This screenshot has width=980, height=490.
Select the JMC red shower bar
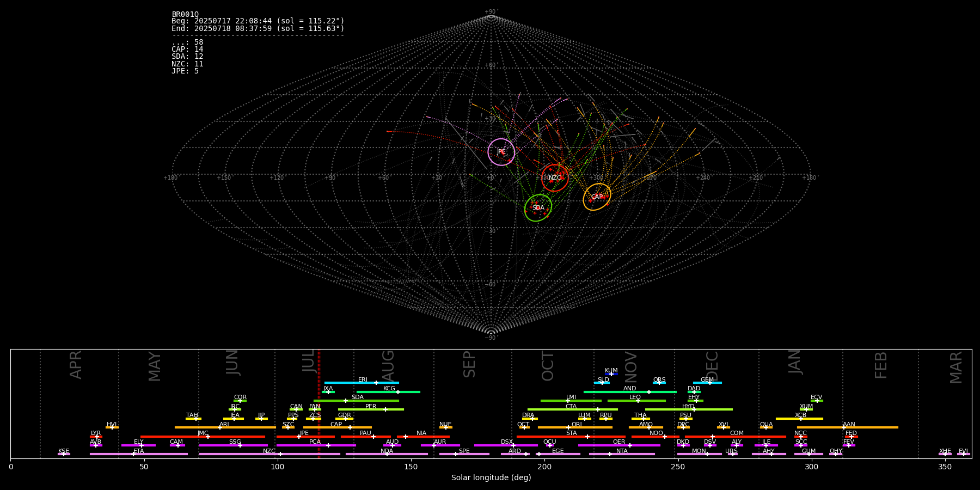[203, 436]
